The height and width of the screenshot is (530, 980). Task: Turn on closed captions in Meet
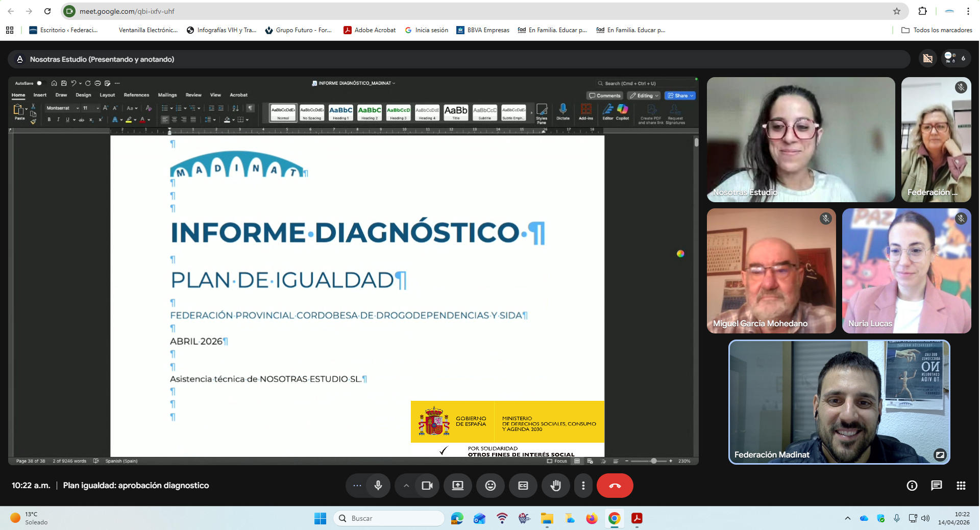[523, 486]
